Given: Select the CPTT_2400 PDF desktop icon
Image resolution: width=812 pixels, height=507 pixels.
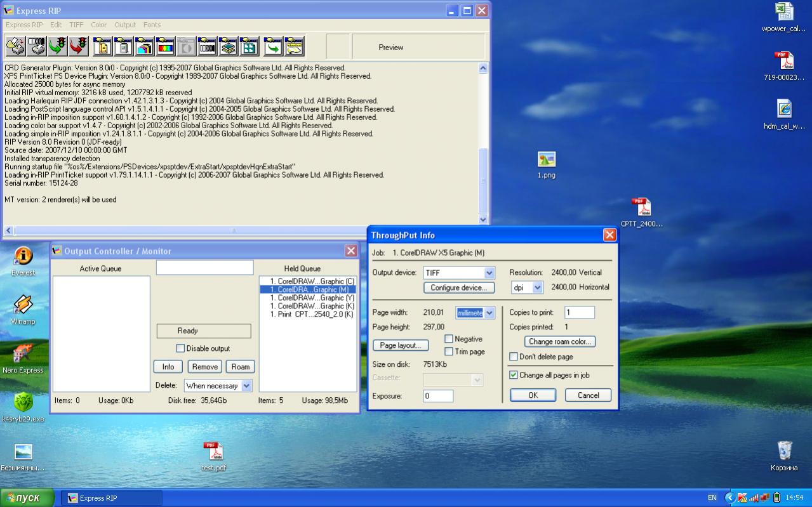Looking at the screenshot, I should pos(641,213).
